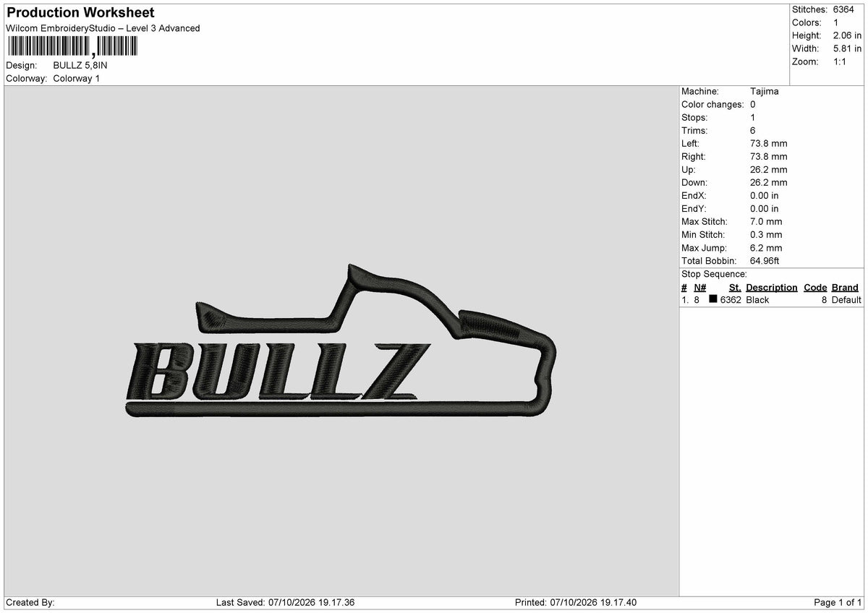The image size is (868, 613).
Task: Click the Default brand cell
Action: pos(846,300)
